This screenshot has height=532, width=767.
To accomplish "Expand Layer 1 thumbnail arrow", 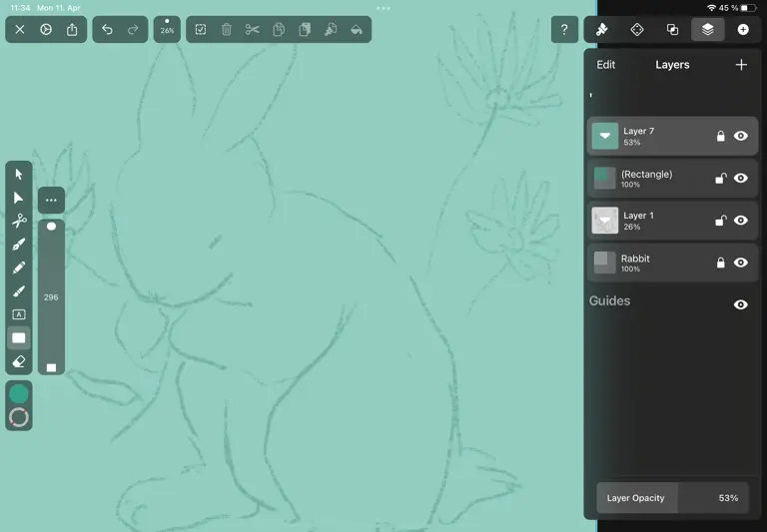I will (x=605, y=221).
